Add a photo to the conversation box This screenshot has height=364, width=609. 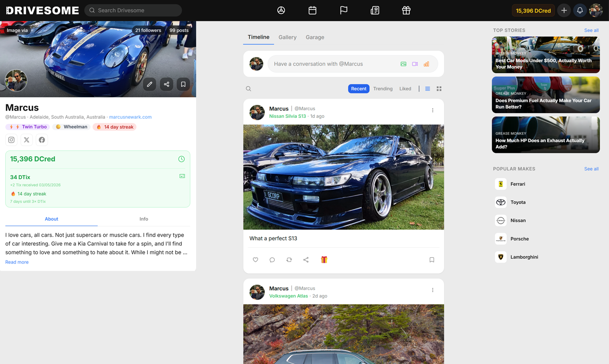click(403, 64)
